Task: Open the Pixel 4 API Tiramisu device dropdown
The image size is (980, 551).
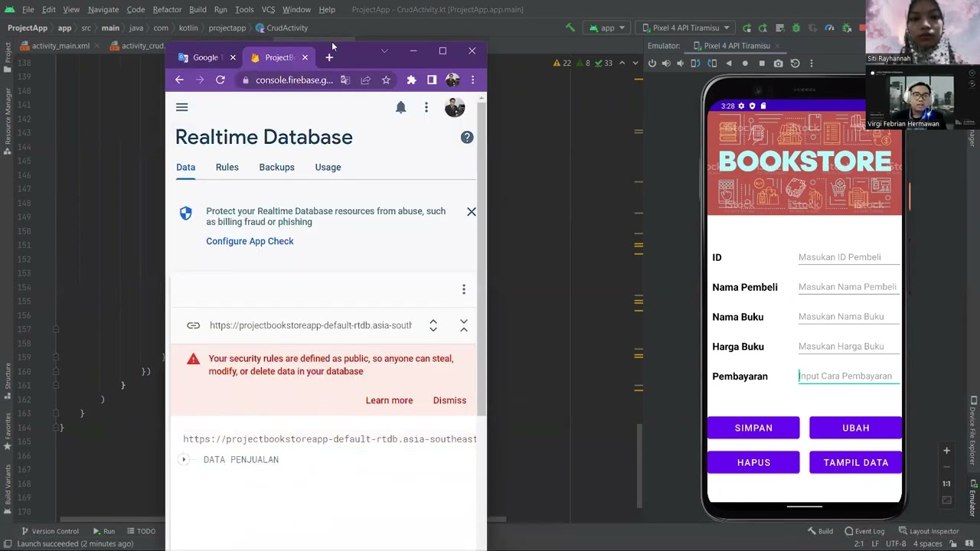Action: pos(686,28)
